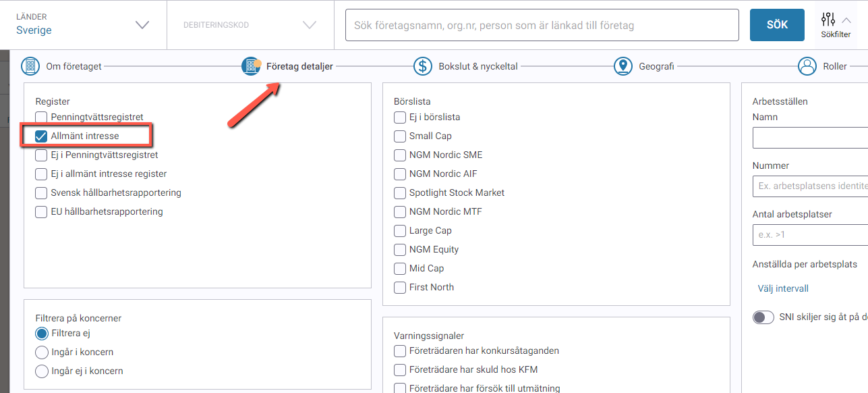The image size is (868, 393).
Task: Enable the Penningtvättsregistret checkbox
Action: 41,117
